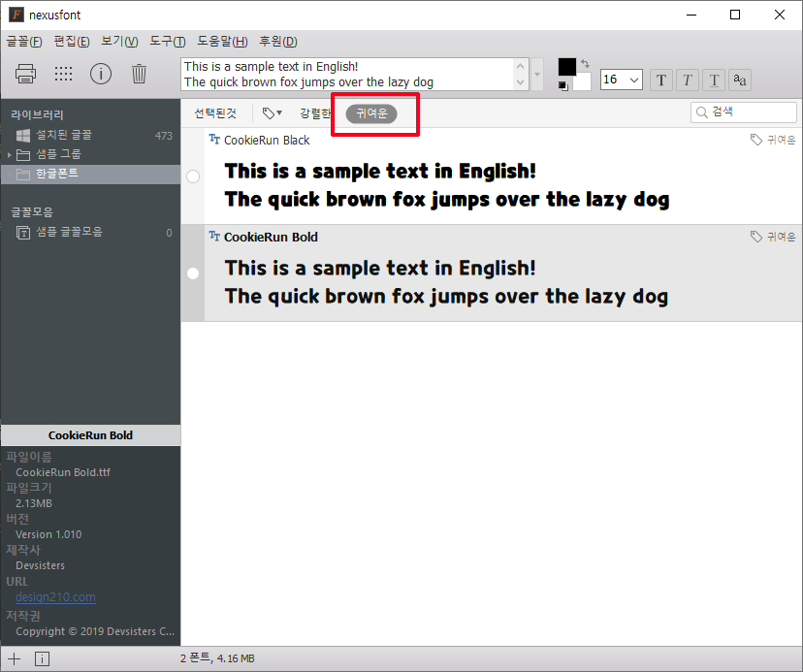Expand the 샘플 그룹 folder arrow
The width and height of the screenshot is (803, 672).
coord(10,154)
